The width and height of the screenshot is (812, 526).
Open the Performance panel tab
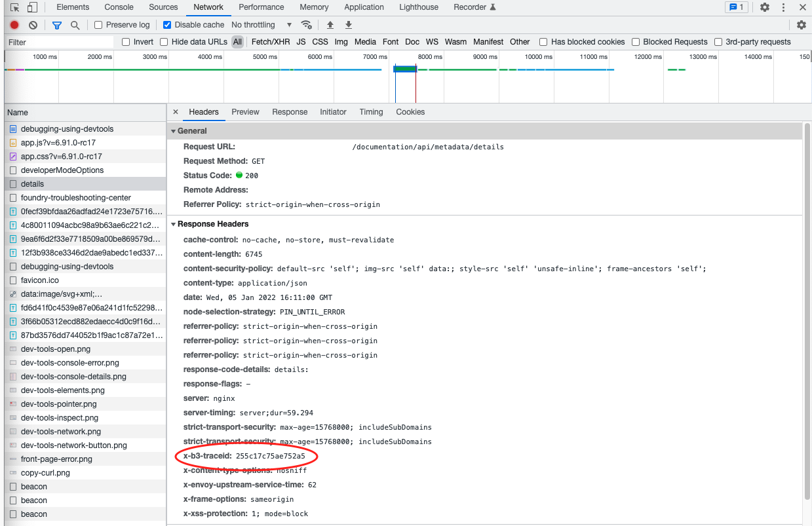pyautogui.click(x=261, y=7)
